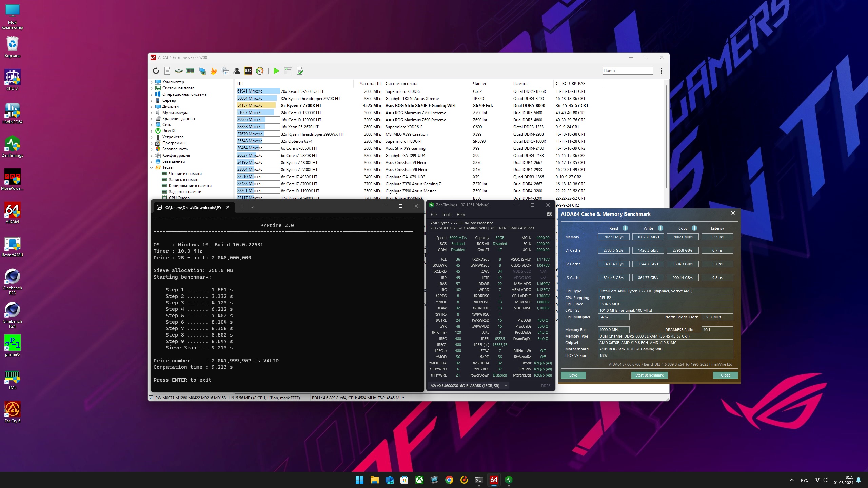Viewport: 868px width, 488px height.
Task: Expand the Дисплей tree node
Action: tap(151, 106)
